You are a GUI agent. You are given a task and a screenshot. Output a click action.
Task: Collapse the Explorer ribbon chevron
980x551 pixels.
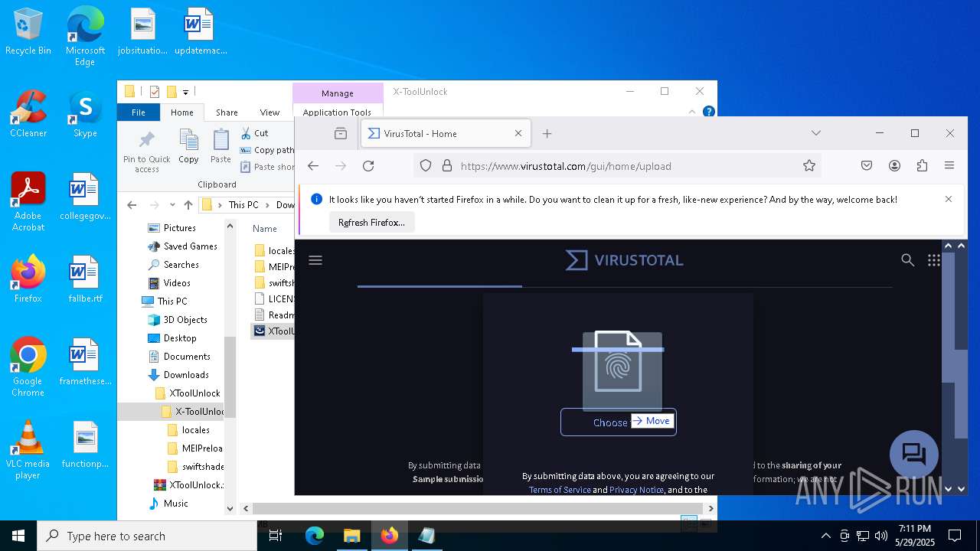pos(692,112)
